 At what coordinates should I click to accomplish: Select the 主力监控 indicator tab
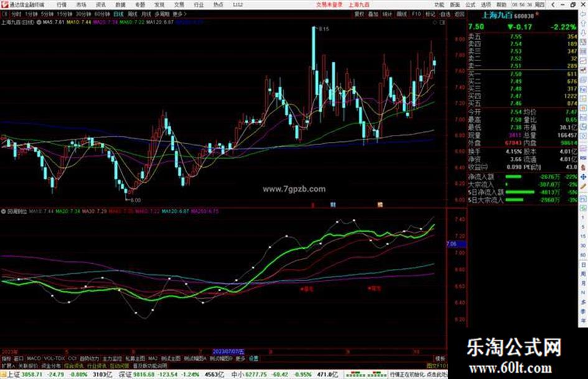pyautogui.click(x=112, y=358)
